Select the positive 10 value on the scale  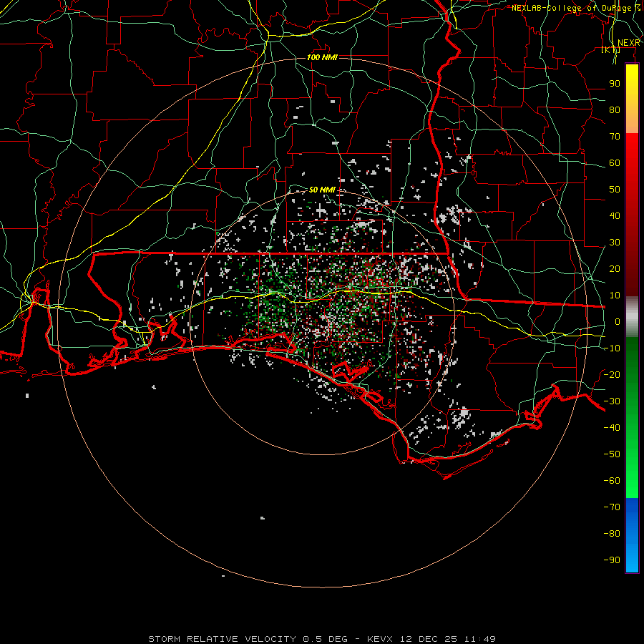(x=615, y=296)
